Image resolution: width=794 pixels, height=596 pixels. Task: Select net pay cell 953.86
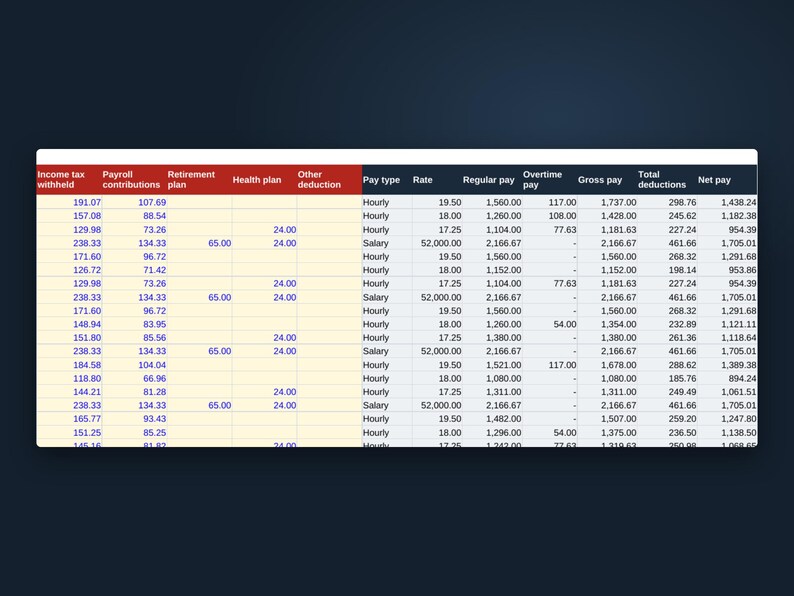[x=727, y=270]
